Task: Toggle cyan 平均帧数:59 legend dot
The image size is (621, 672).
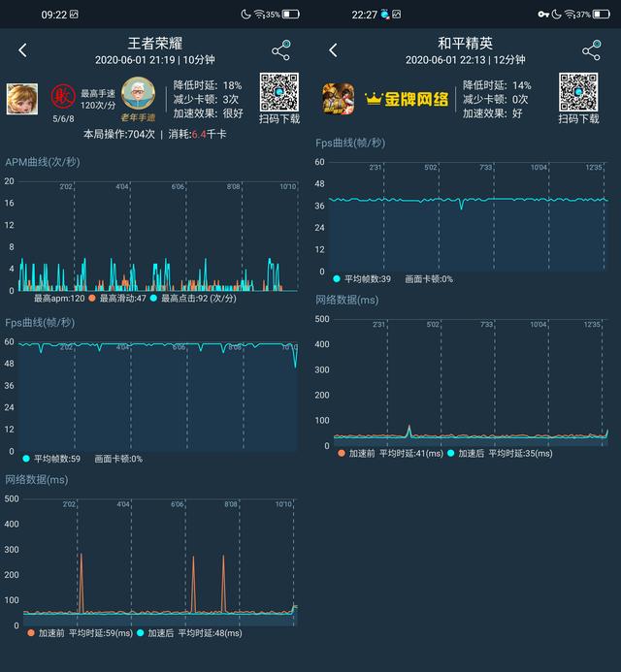Action: coord(26,459)
